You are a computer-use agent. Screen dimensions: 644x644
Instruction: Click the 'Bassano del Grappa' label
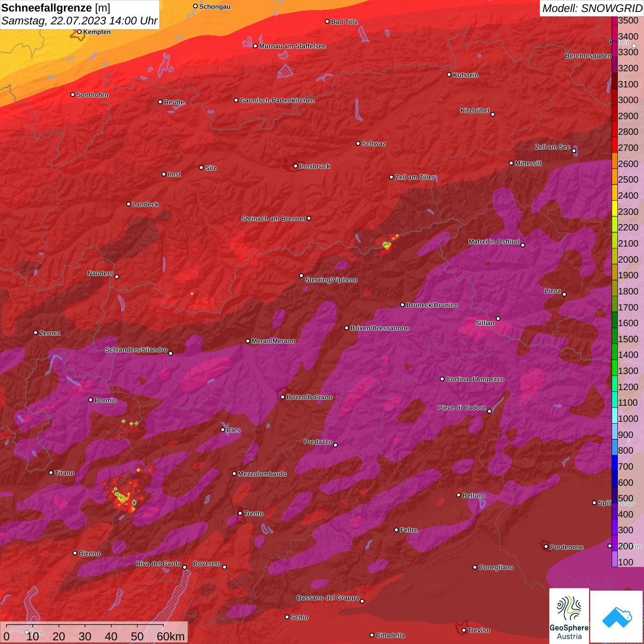[328, 598]
